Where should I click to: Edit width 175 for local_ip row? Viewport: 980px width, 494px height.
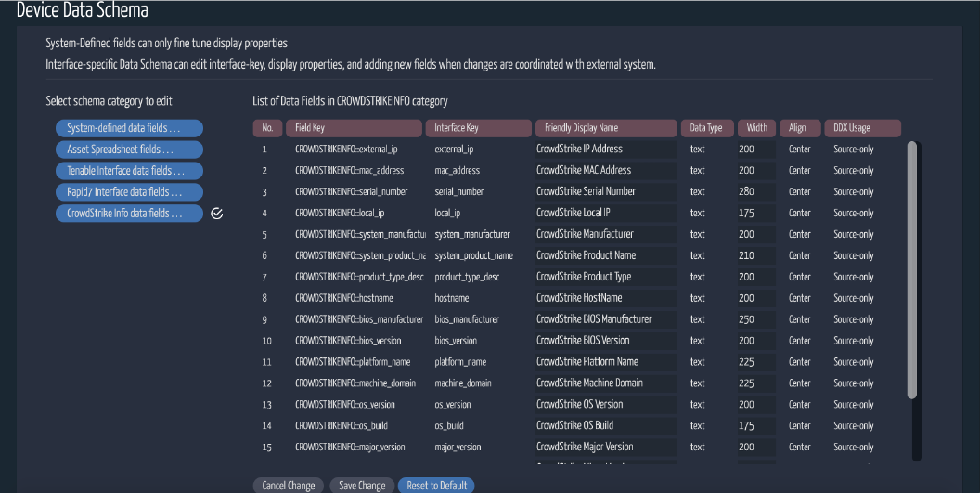coord(756,214)
